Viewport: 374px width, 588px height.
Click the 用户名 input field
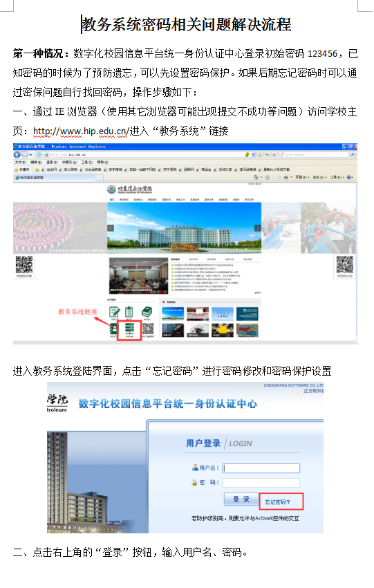tap(261, 468)
